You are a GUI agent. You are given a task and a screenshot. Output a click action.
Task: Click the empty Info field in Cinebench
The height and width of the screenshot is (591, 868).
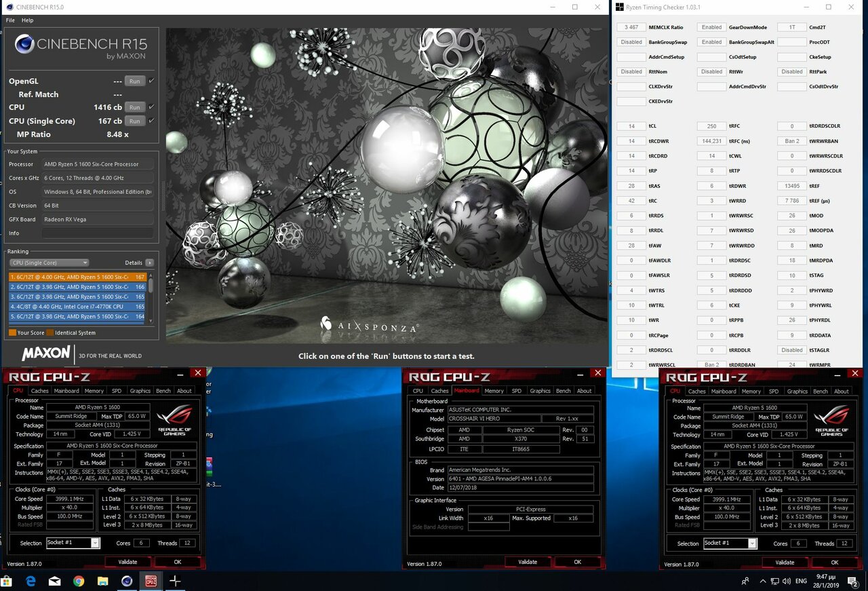pyautogui.click(x=98, y=233)
